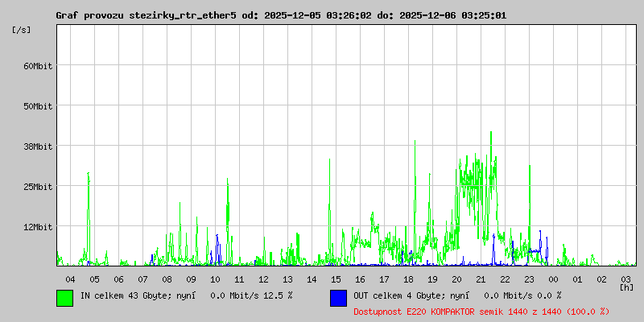Viewport: 644px width, 322px height.
Task: Click the blue OUT legend swatch
Action: point(338,297)
